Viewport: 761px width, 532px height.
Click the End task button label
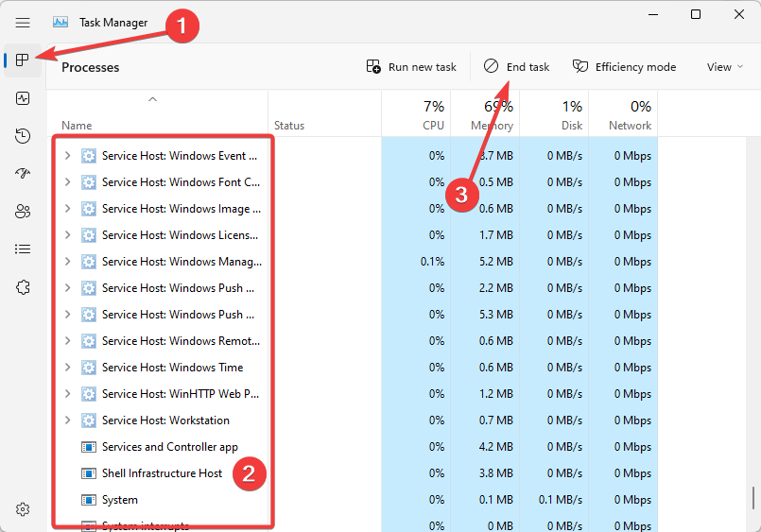(528, 67)
